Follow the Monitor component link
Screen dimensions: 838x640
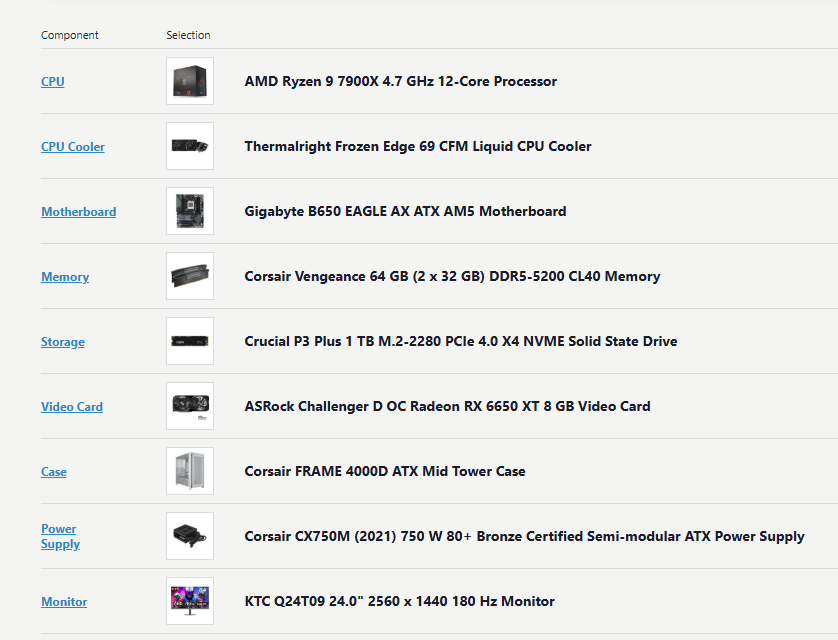pos(64,602)
